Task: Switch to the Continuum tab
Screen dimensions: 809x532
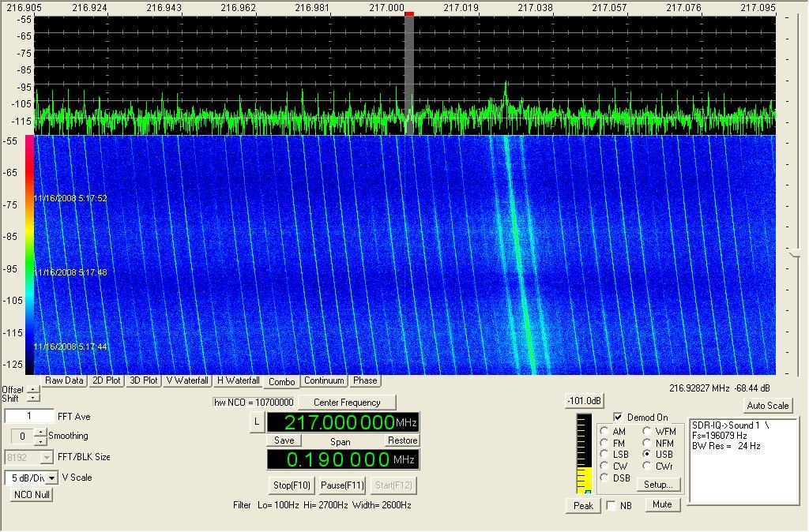Action: pos(325,380)
